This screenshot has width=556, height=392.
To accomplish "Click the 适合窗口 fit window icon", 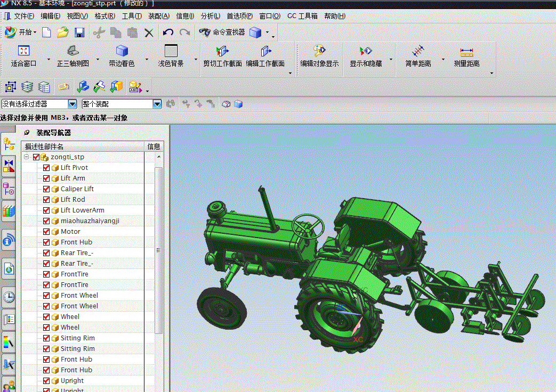I will coord(24,51).
